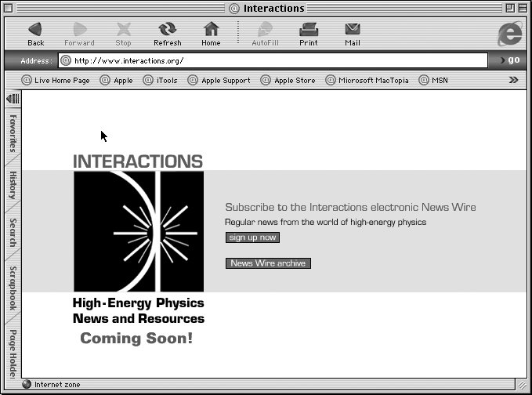
Task: Open the Apple favorites link
Action: (117, 81)
